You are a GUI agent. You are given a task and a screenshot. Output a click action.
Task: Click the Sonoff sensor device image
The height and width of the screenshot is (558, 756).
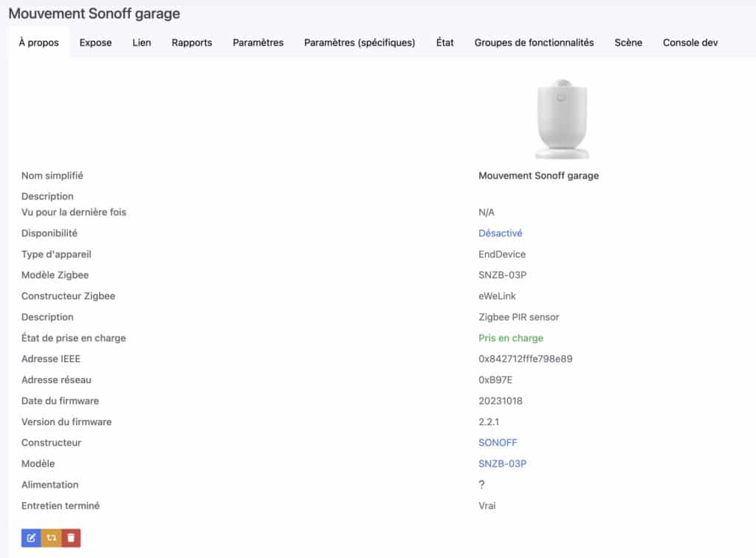click(x=562, y=117)
